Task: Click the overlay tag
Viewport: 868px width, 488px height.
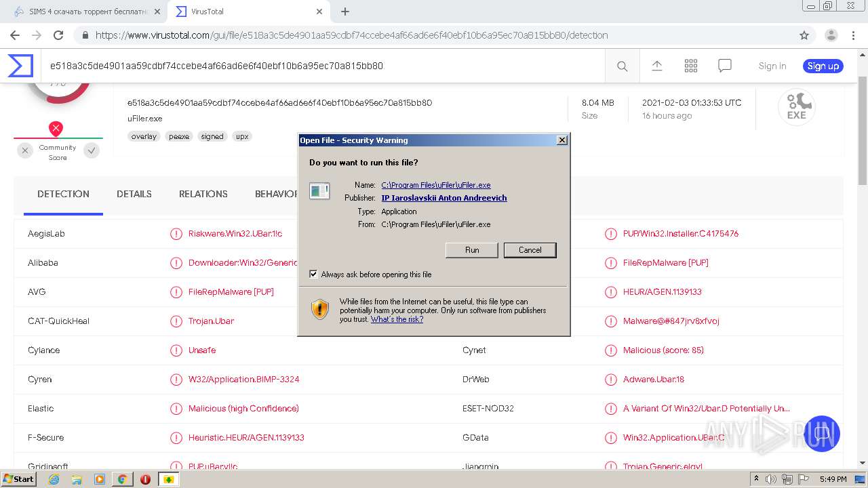Action: click(144, 136)
